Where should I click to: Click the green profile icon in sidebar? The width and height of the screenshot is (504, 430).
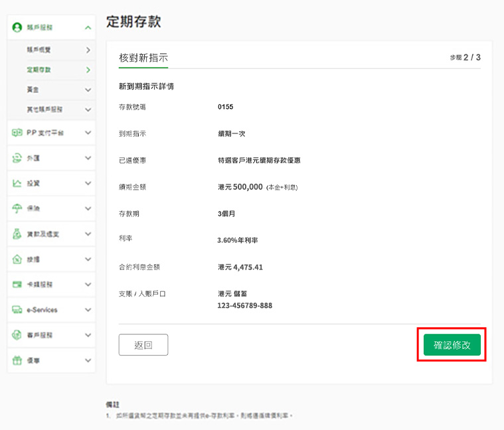[17, 27]
